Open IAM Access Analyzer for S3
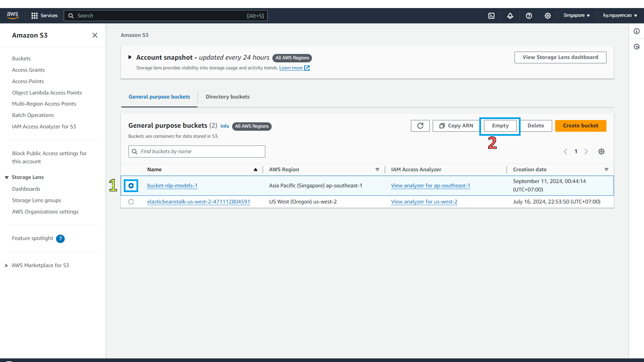 click(x=44, y=127)
